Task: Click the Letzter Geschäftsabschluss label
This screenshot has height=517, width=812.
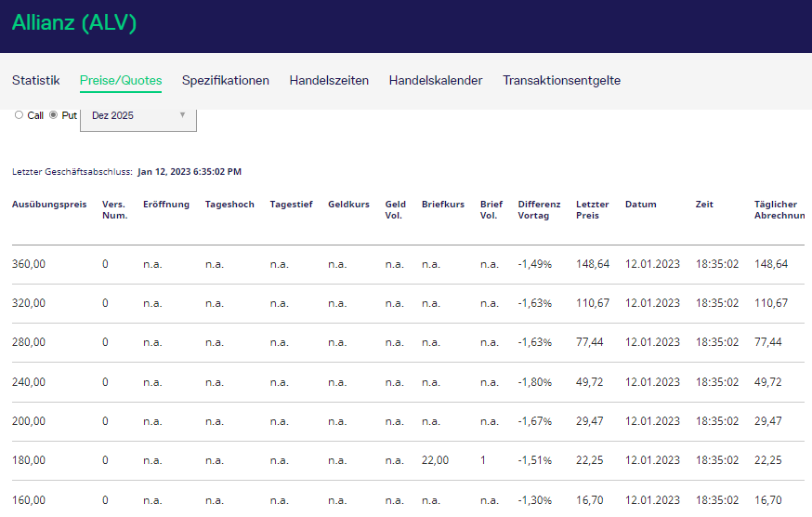Action: point(72,172)
